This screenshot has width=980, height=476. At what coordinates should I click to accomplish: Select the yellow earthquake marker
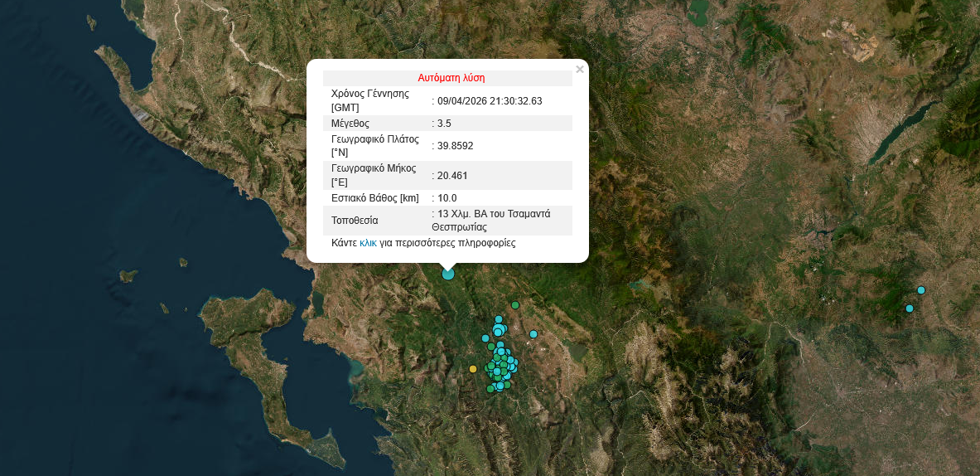(x=473, y=369)
